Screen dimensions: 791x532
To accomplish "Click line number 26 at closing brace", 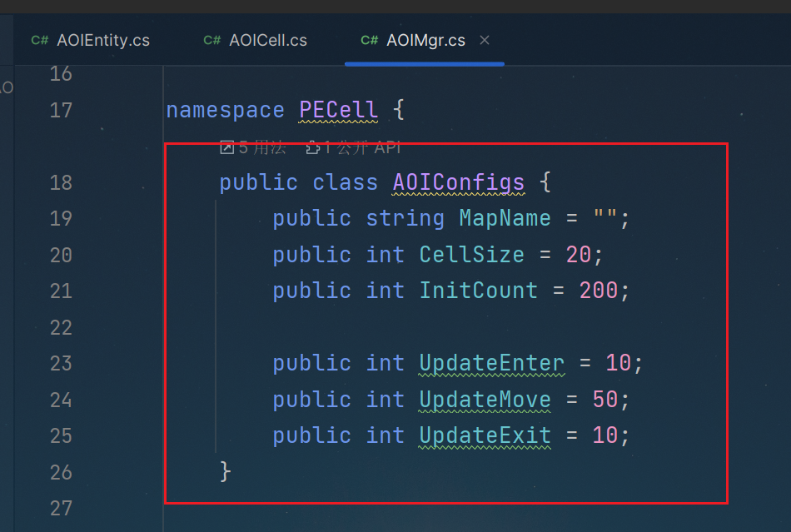I will 61,472.
